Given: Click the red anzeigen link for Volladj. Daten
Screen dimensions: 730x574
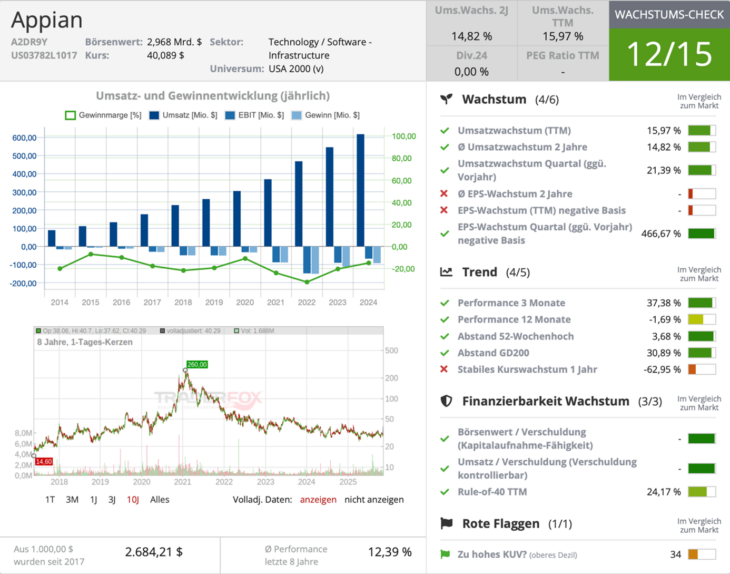Looking at the screenshot, I should coord(318,499).
